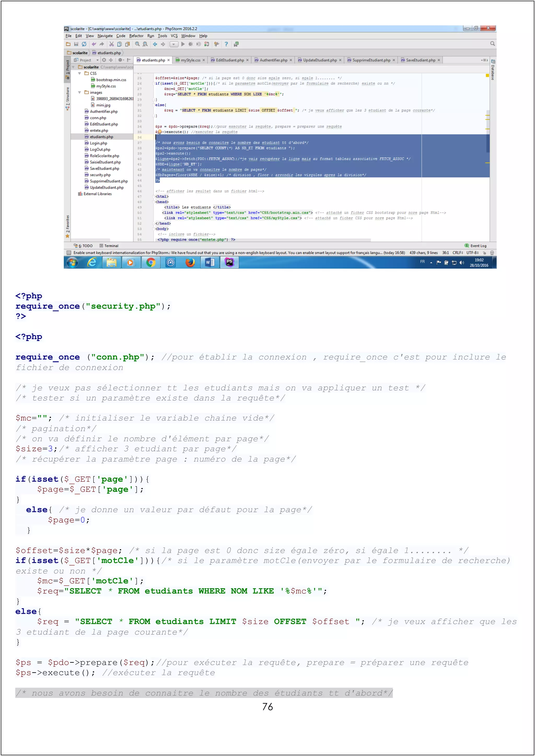Click the Cut scissors icon
The image size is (535, 756).
112,44
